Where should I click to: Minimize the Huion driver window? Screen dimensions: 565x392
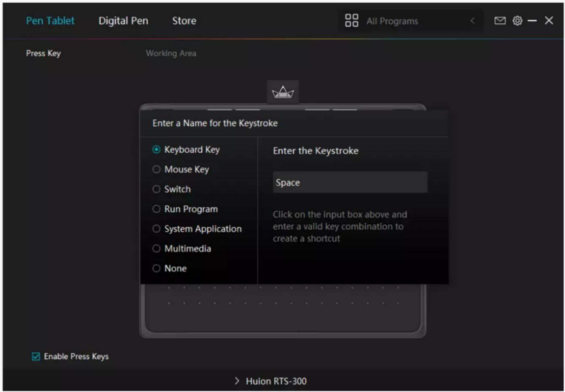coord(532,21)
